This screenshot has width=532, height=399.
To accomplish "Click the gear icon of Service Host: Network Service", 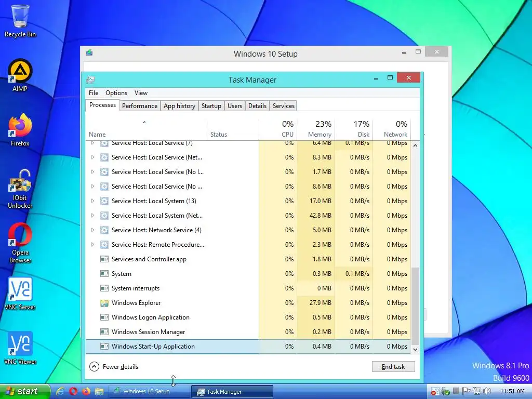I will pyautogui.click(x=104, y=230).
